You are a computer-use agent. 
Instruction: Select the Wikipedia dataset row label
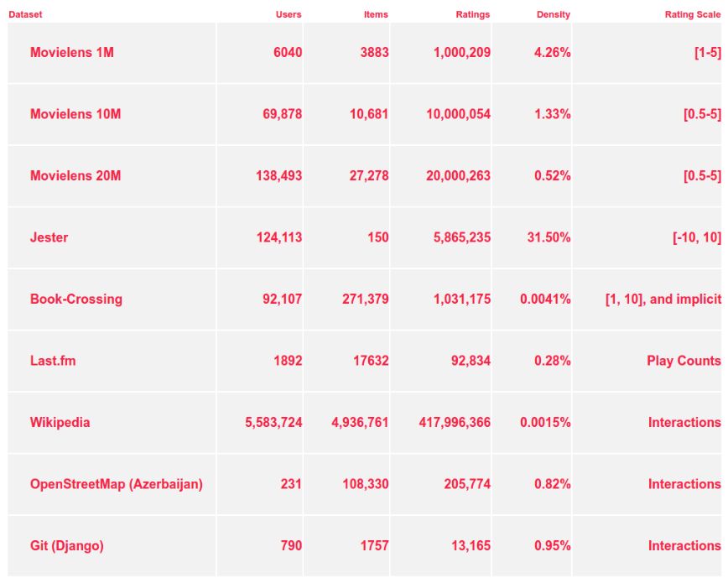click(60, 423)
